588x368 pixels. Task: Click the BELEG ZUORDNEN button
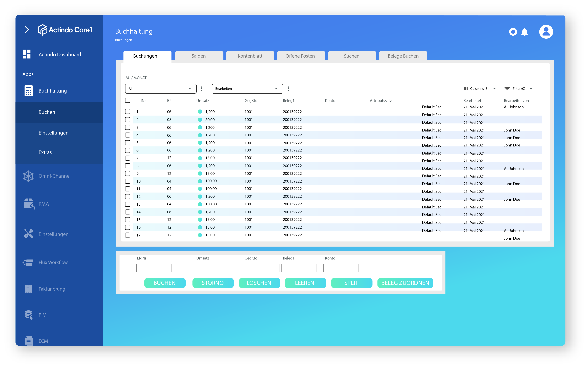(x=405, y=283)
